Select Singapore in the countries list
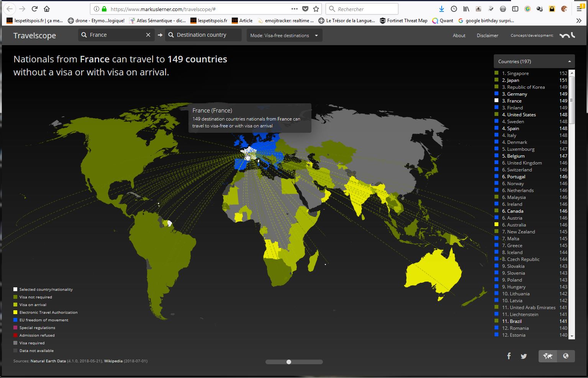Image resolution: width=588 pixels, height=378 pixels. pos(518,73)
